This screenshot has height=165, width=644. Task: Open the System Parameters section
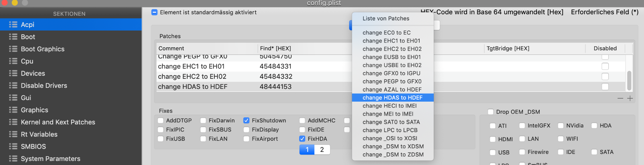pos(50,159)
